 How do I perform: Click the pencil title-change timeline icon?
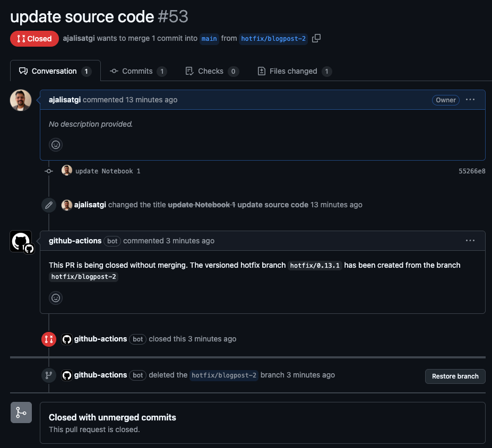49,205
